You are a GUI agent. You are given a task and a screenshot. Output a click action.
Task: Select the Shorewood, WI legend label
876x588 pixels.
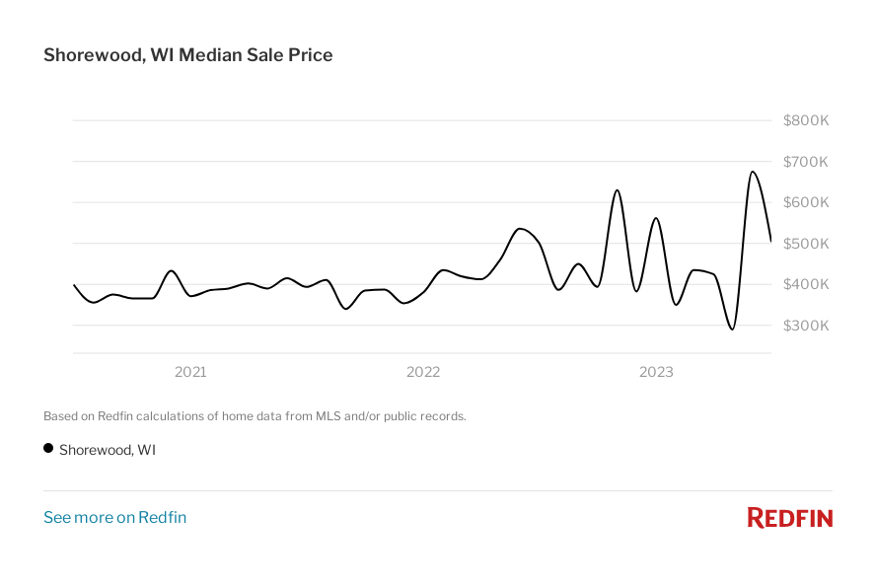(x=108, y=450)
